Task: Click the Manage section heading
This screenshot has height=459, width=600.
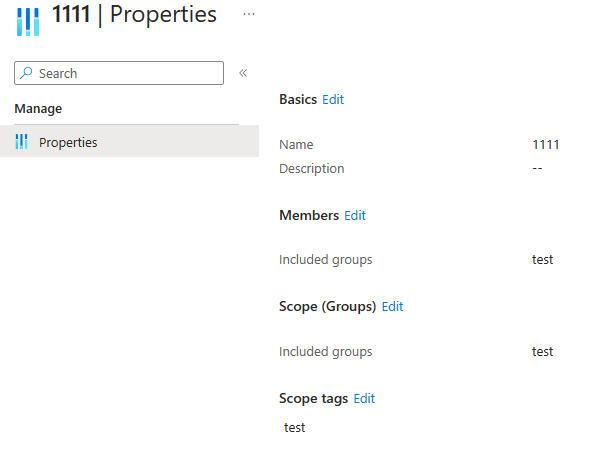Action: 38,109
